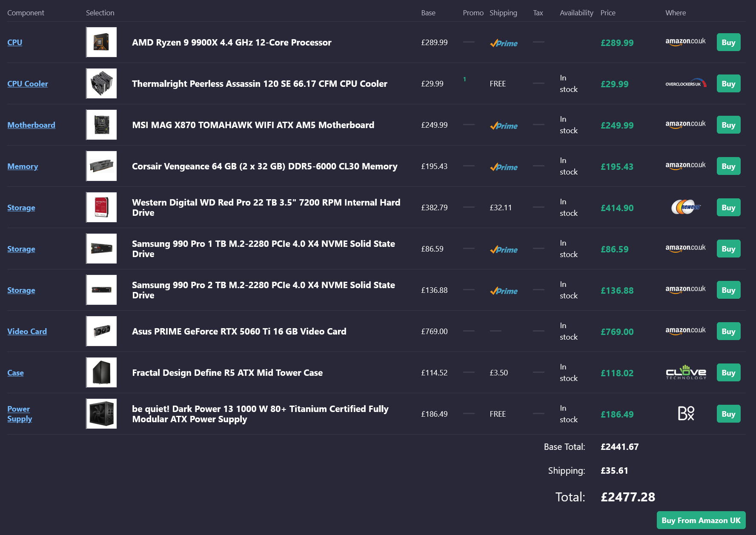Click the amazon.co.uk logo in Video Card row
The height and width of the screenshot is (535, 756).
tap(685, 331)
